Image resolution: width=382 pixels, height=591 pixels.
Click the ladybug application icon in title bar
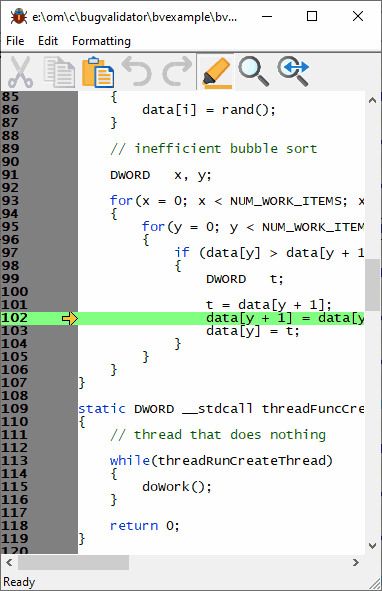(x=18, y=17)
